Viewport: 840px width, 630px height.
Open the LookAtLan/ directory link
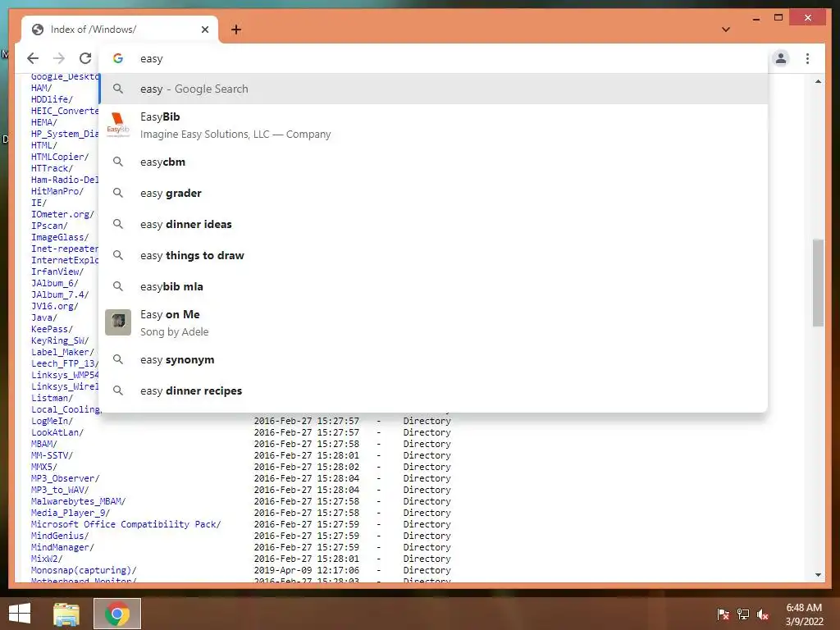point(57,432)
